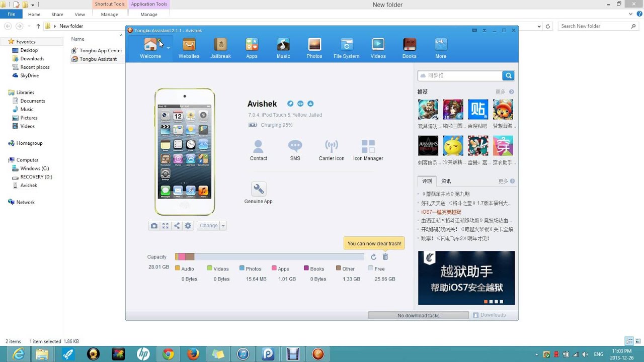Open Downloads in Explorer Favorites

click(x=32, y=59)
